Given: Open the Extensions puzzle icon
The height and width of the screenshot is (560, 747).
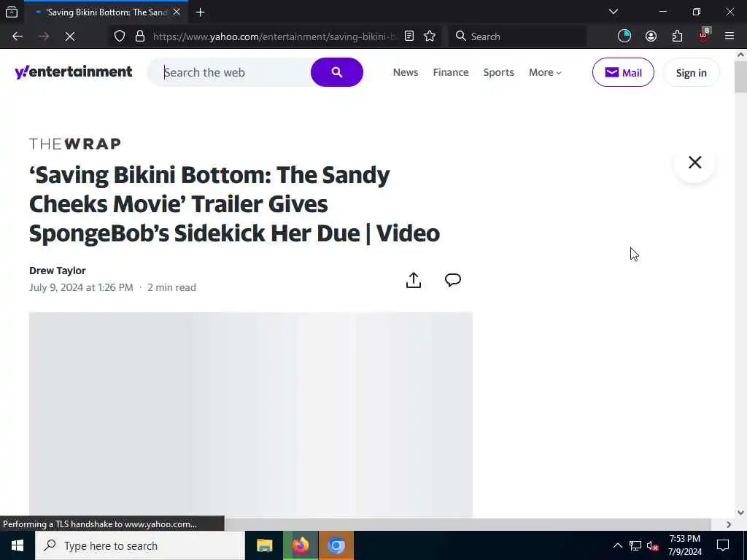Looking at the screenshot, I should (x=677, y=36).
